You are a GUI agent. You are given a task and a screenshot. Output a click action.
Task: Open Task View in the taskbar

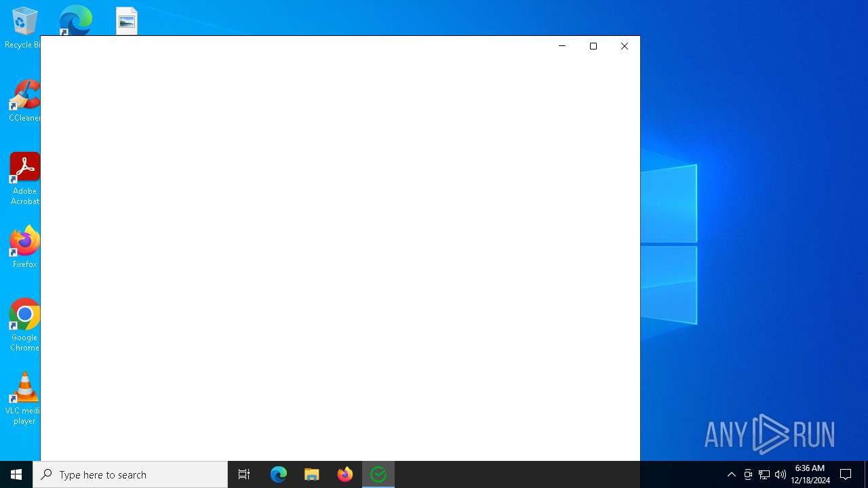click(244, 474)
